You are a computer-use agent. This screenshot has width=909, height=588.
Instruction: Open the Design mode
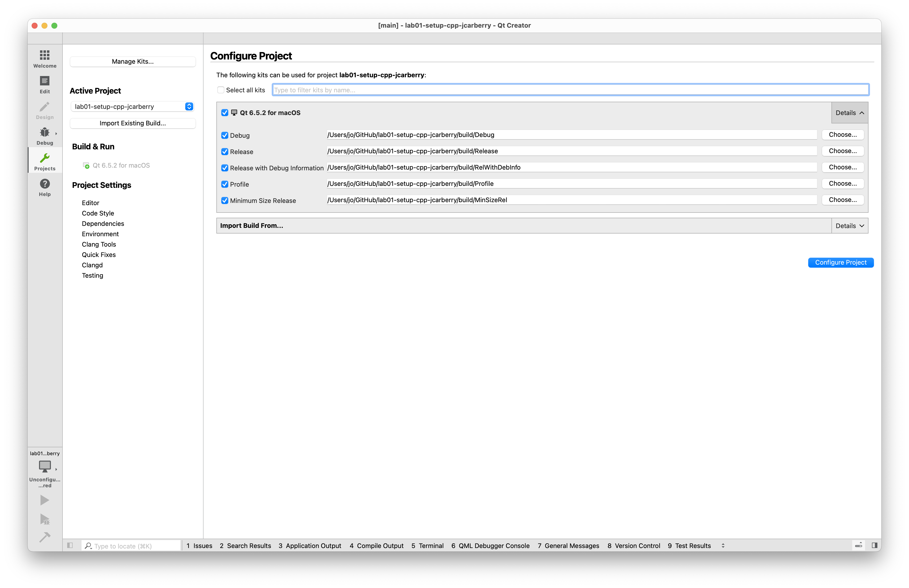pyautogui.click(x=45, y=110)
